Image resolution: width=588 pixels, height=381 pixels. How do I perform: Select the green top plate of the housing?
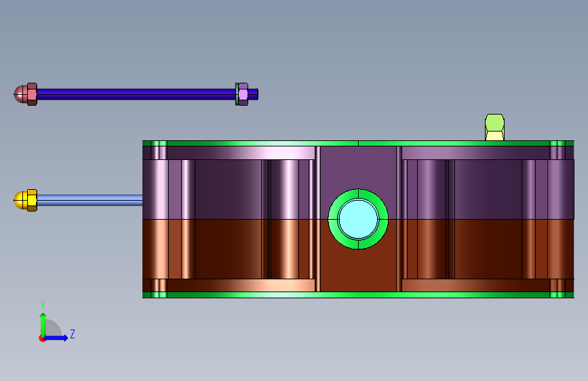[358, 143]
